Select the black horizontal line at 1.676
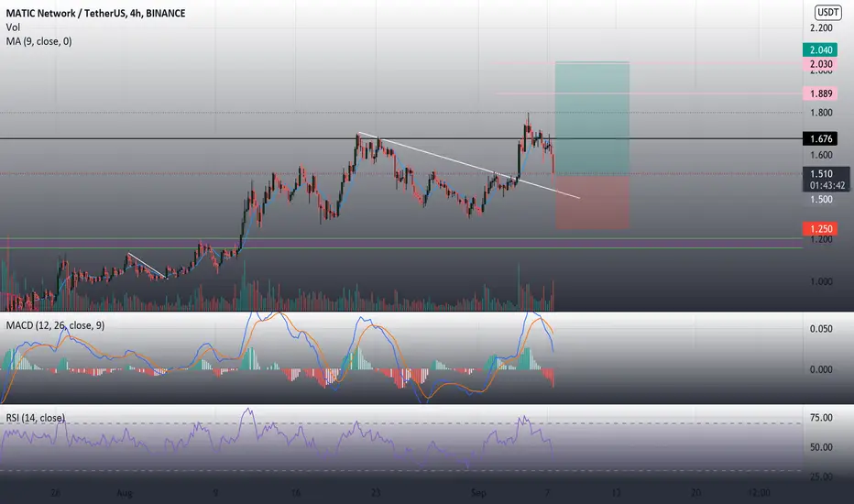Screen dimensions: 854x504 [401, 139]
